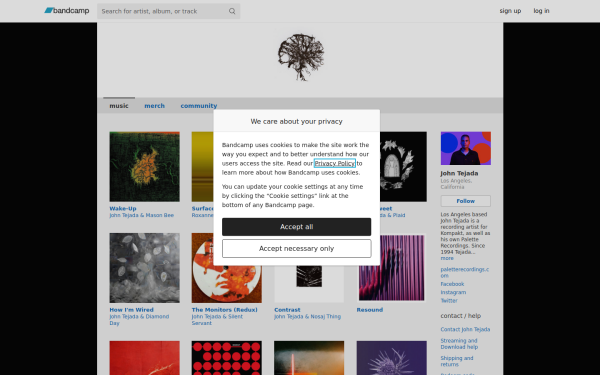Image resolution: width=600 pixels, height=375 pixels.
Task: Open the log in link
Action: pos(541,11)
